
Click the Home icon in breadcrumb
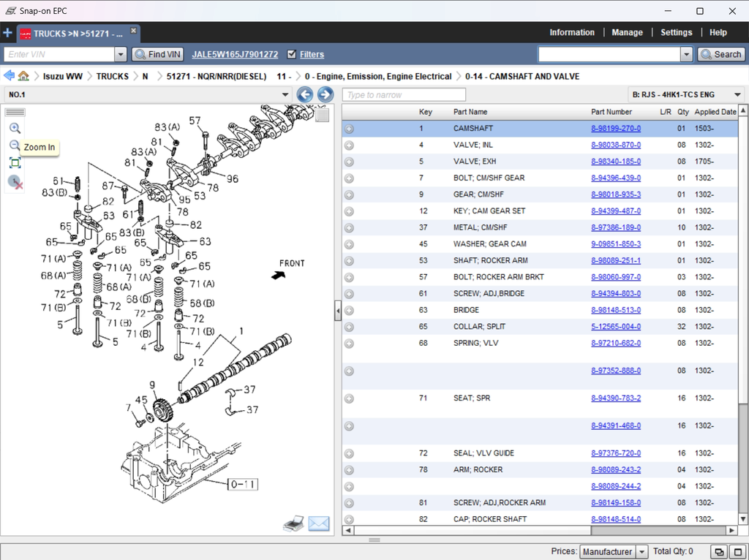pos(23,76)
